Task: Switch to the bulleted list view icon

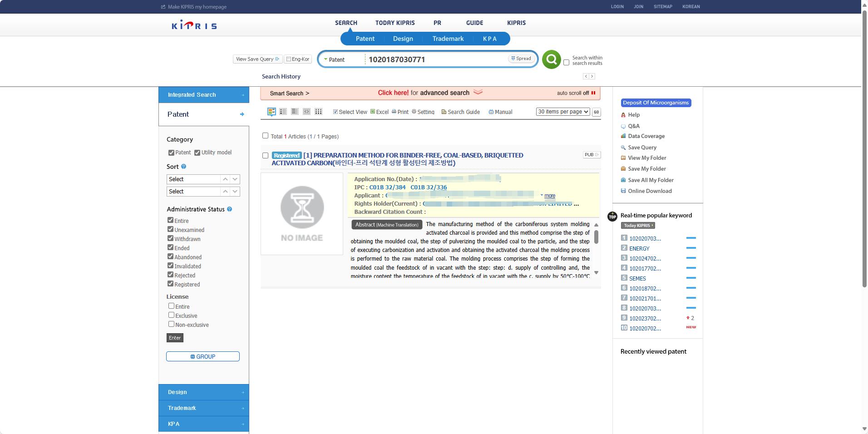Action: click(x=283, y=111)
